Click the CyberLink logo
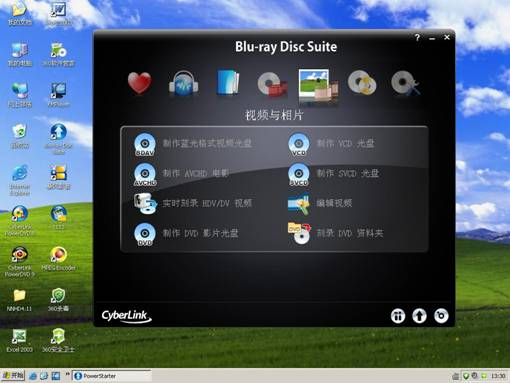 pos(127,315)
